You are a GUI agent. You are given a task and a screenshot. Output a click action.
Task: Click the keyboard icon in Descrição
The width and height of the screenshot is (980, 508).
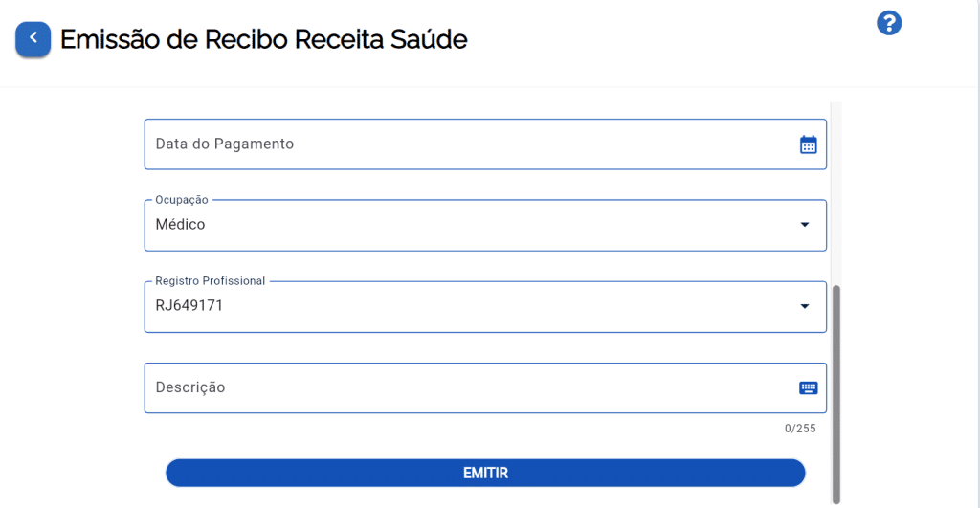point(809,387)
